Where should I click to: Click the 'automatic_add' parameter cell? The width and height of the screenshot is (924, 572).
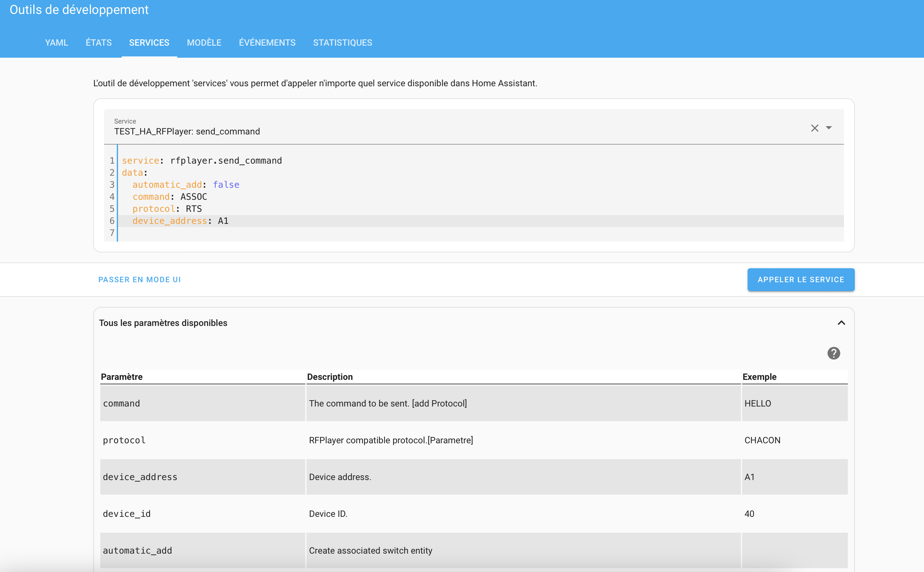pos(202,550)
